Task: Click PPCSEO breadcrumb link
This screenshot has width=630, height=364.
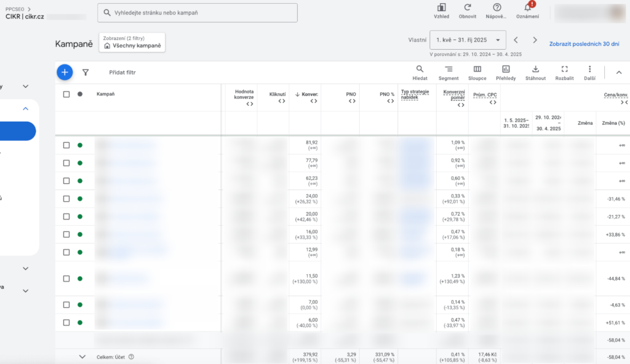Action: point(15,9)
